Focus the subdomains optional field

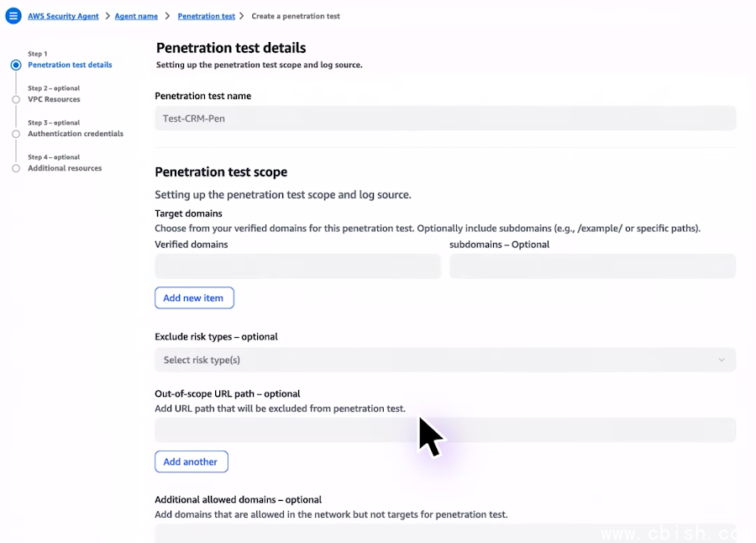[592, 266]
